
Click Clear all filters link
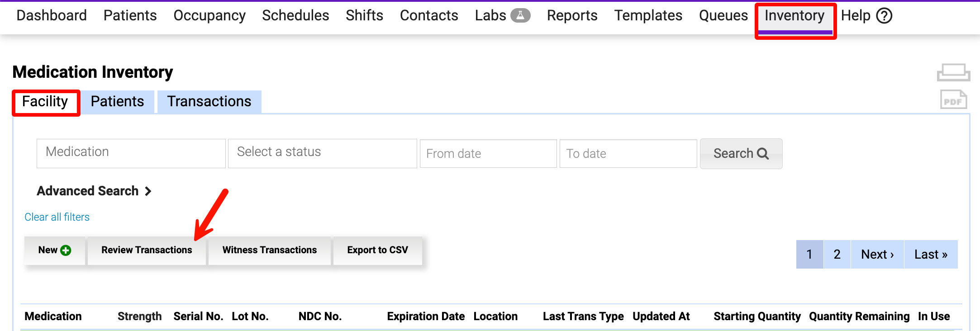click(57, 217)
